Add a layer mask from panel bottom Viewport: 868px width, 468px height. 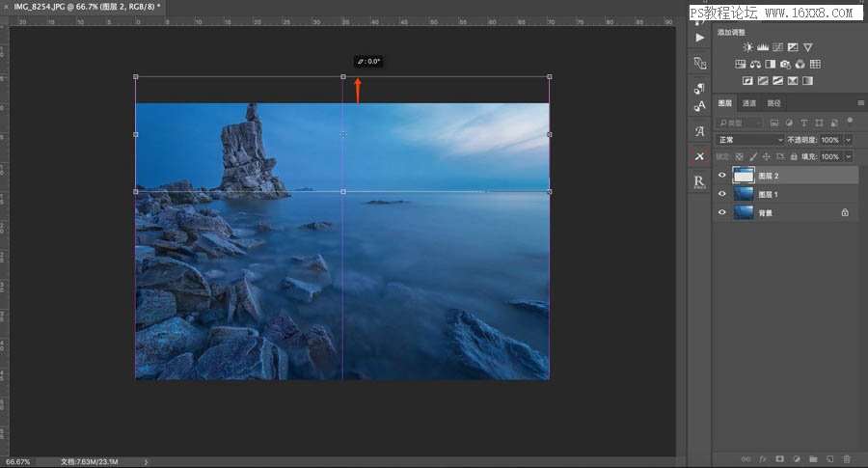pos(779,458)
